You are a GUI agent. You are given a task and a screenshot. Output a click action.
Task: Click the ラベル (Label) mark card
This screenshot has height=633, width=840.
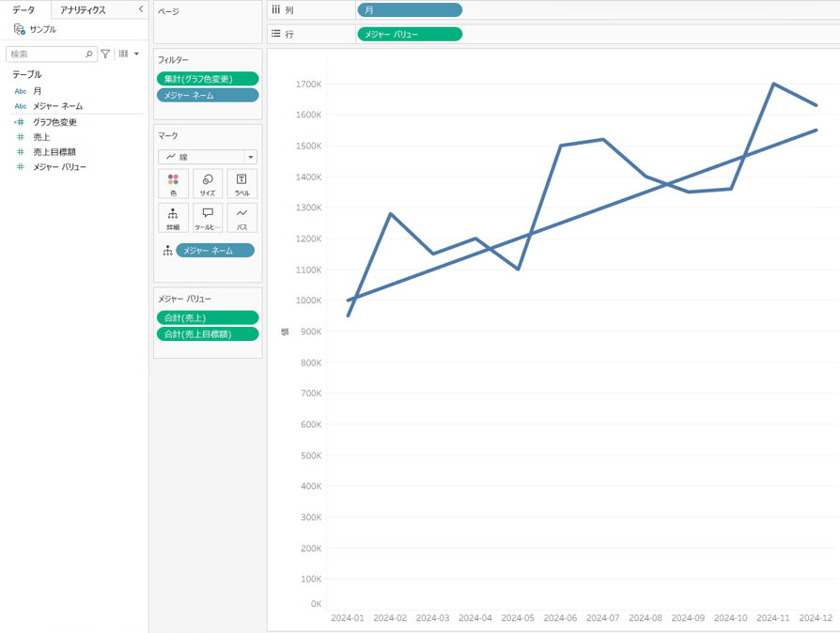pos(241,184)
